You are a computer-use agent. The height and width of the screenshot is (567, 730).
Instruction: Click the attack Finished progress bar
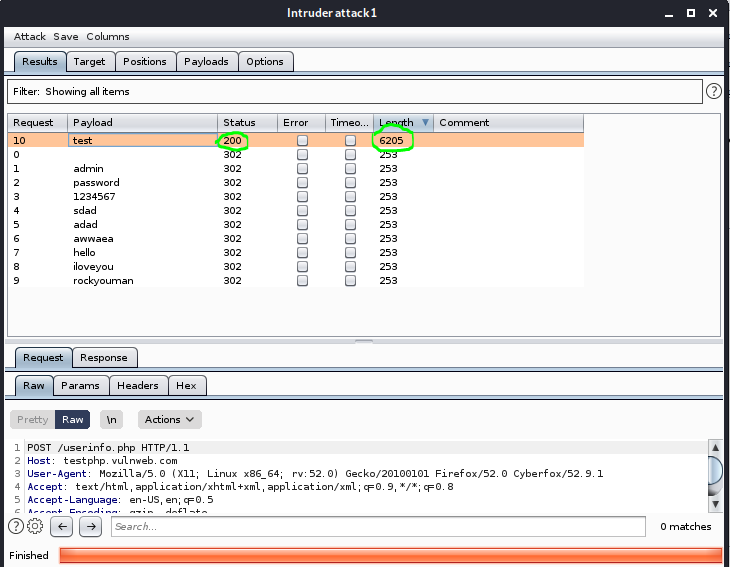[x=391, y=555]
